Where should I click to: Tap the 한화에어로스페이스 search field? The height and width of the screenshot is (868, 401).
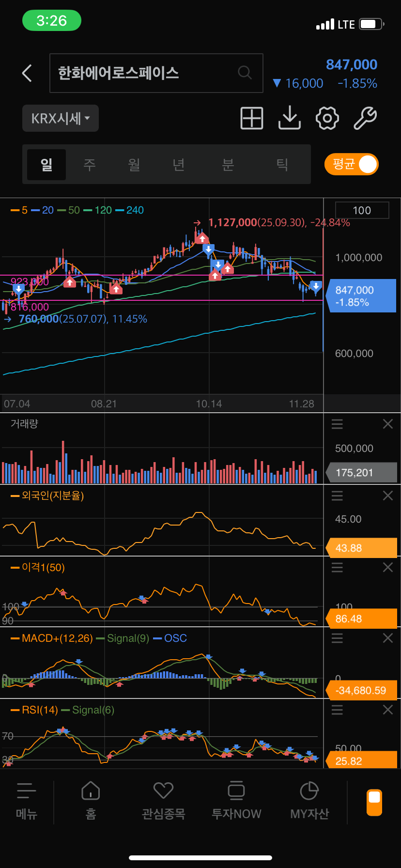[156, 73]
